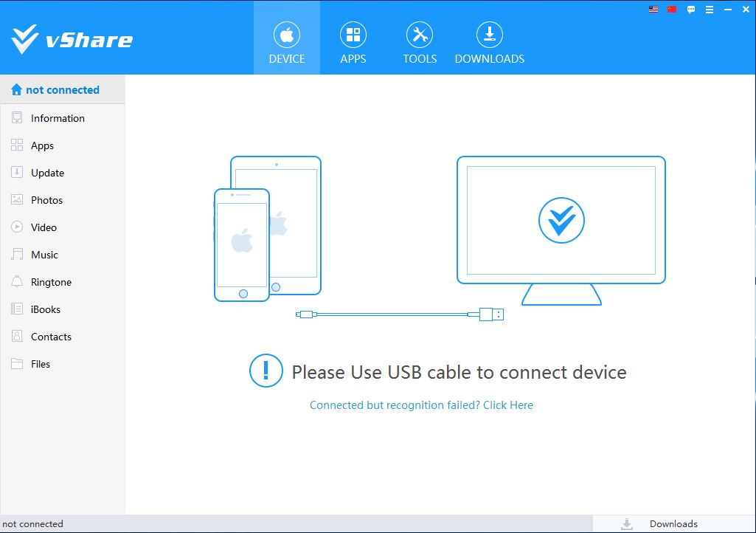
Task: Open the hamburger menu icon
Action: pos(710,10)
